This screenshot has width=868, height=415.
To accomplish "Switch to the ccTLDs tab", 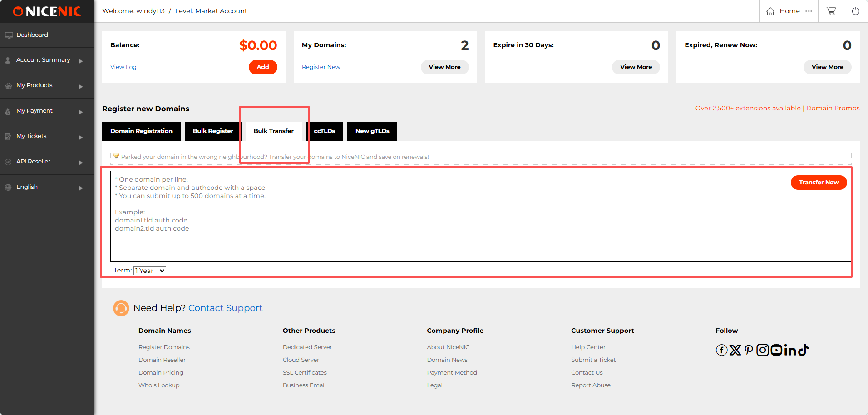I will click(x=325, y=131).
